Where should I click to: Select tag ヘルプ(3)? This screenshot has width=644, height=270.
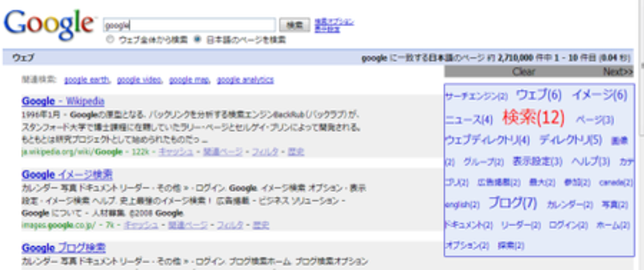590,162
